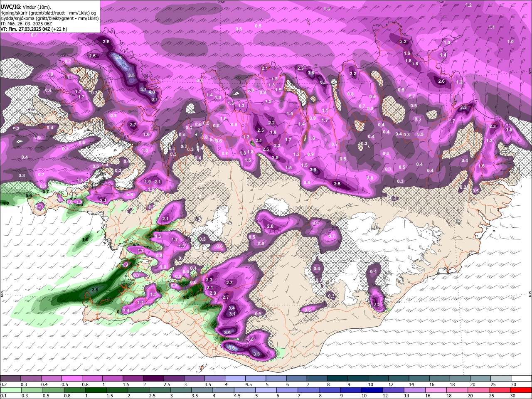The width and height of the screenshot is (532, 399).
Task: Pick the 1 dark green swatch in lower legend
Action: pyautogui.click(x=96, y=390)
